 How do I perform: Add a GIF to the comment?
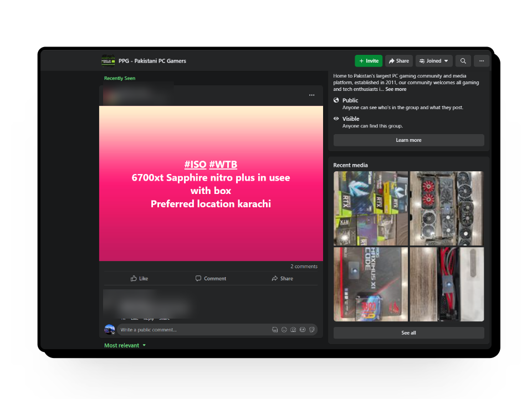pyautogui.click(x=303, y=330)
